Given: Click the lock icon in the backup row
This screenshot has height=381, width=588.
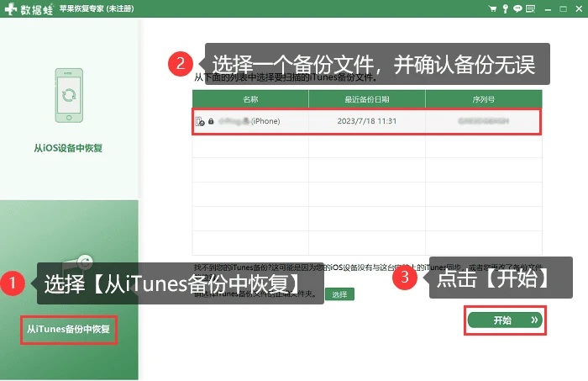Looking at the screenshot, I should tap(211, 121).
